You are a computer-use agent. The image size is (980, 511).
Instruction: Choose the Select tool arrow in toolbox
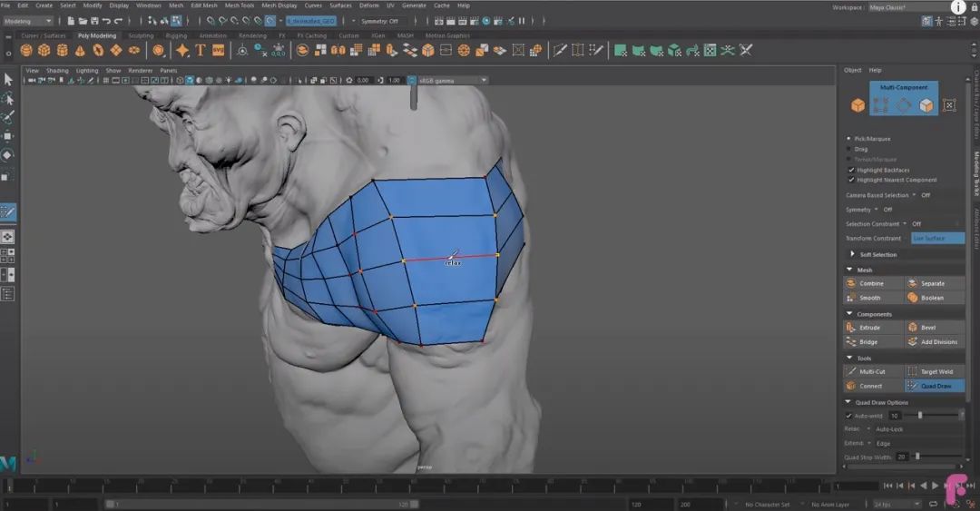pyautogui.click(x=7, y=80)
